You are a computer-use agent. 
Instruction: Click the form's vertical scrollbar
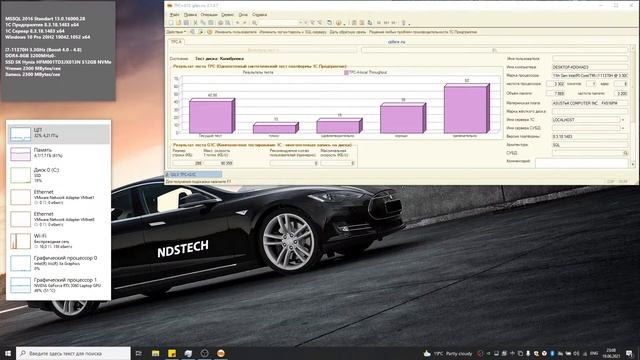coord(633,106)
